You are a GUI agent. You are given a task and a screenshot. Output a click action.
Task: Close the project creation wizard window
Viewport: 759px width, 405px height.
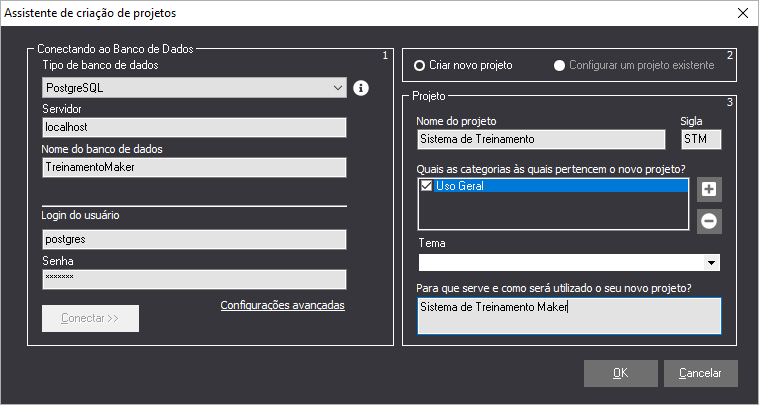(x=742, y=13)
